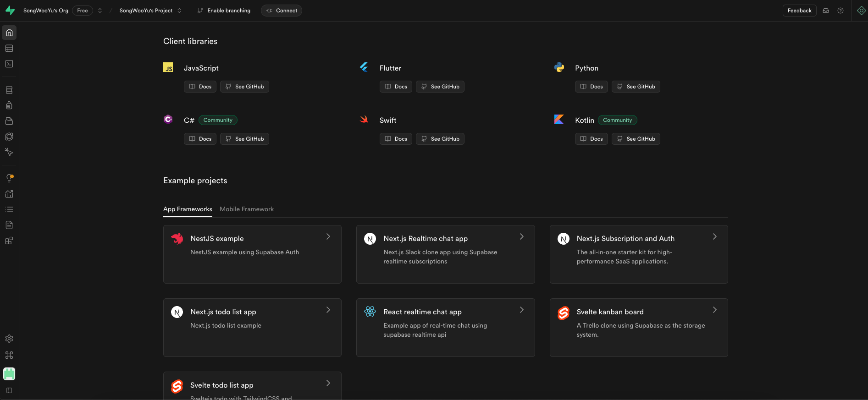Open C# Docs
868x400 pixels.
click(x=200, y=139)
